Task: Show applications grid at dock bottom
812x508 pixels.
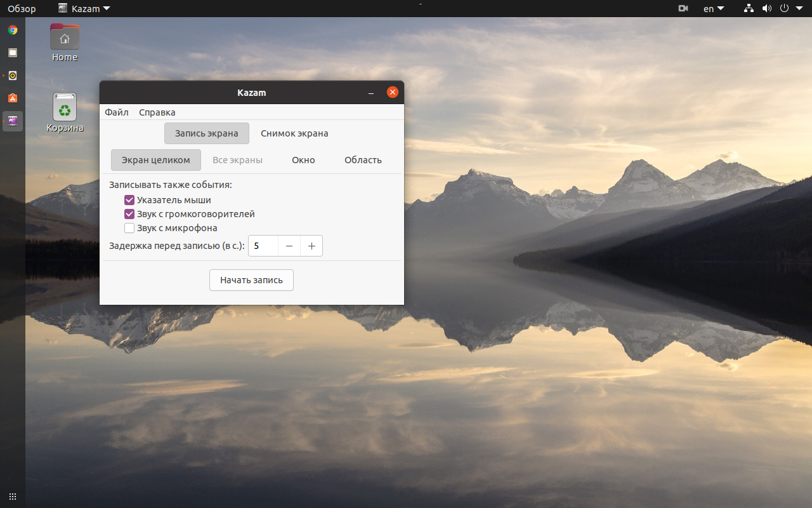Action: pyautogui.click(x=13, y=496)
